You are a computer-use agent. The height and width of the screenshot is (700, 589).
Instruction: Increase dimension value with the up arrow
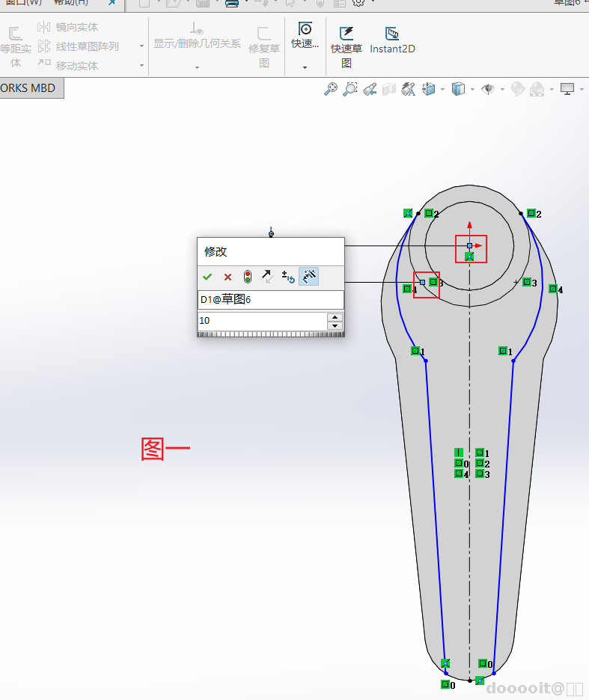click(335, 316)
